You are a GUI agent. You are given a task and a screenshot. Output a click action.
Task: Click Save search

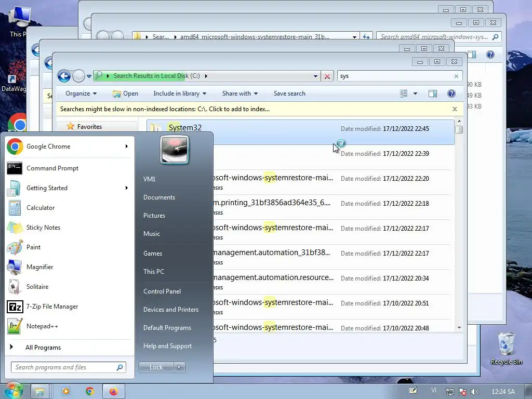289,94
